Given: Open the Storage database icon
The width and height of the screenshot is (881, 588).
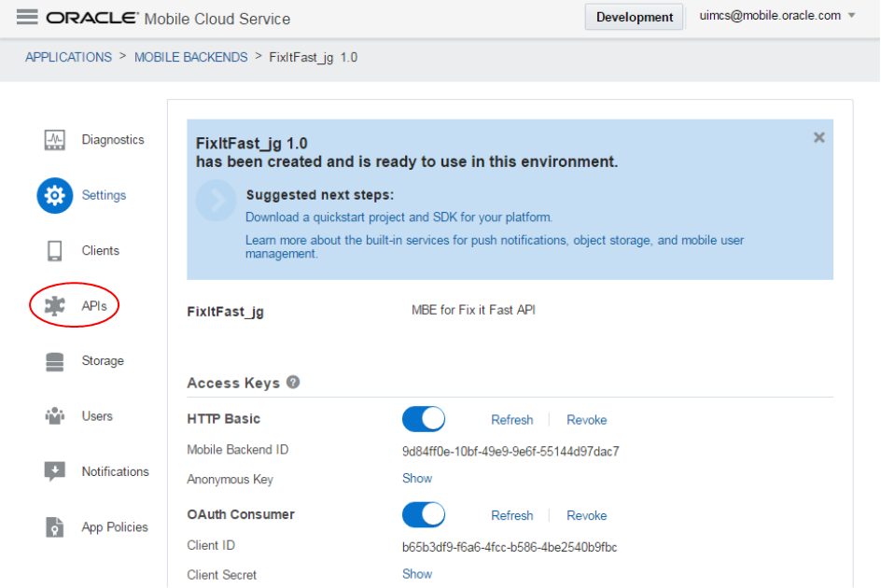Looking at the screenshot, I should 55,361.
